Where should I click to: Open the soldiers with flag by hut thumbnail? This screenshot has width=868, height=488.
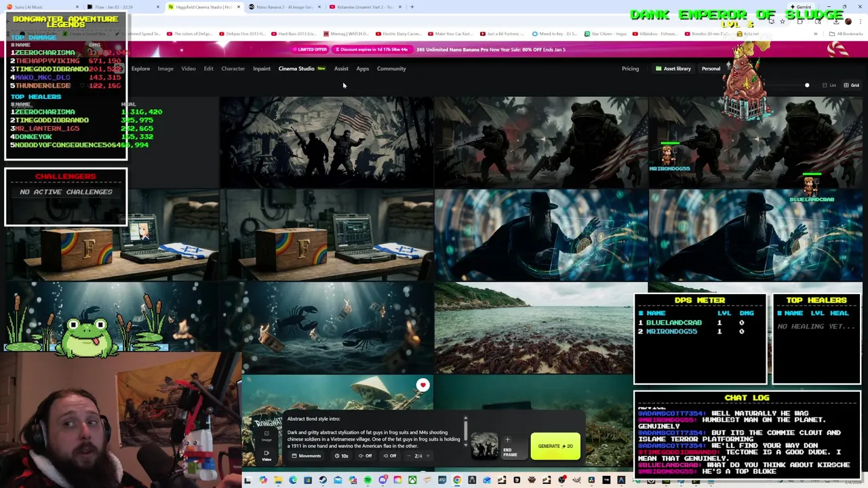tap(326, 141)
